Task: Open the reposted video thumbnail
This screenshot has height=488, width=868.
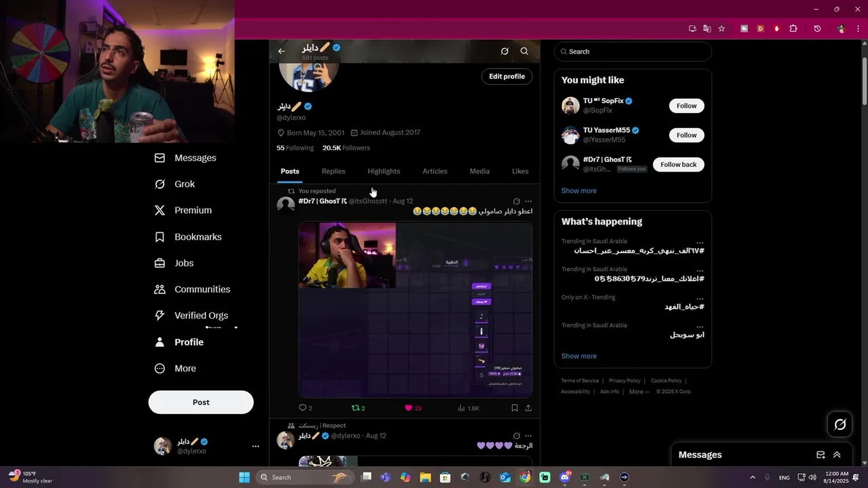Action: [416, 310]
